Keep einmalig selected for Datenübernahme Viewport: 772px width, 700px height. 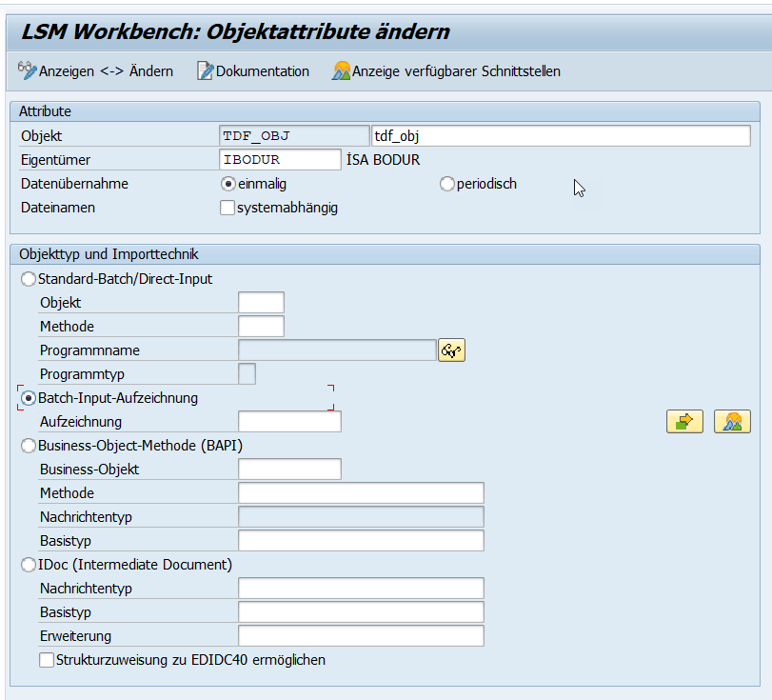coord(226,184)
